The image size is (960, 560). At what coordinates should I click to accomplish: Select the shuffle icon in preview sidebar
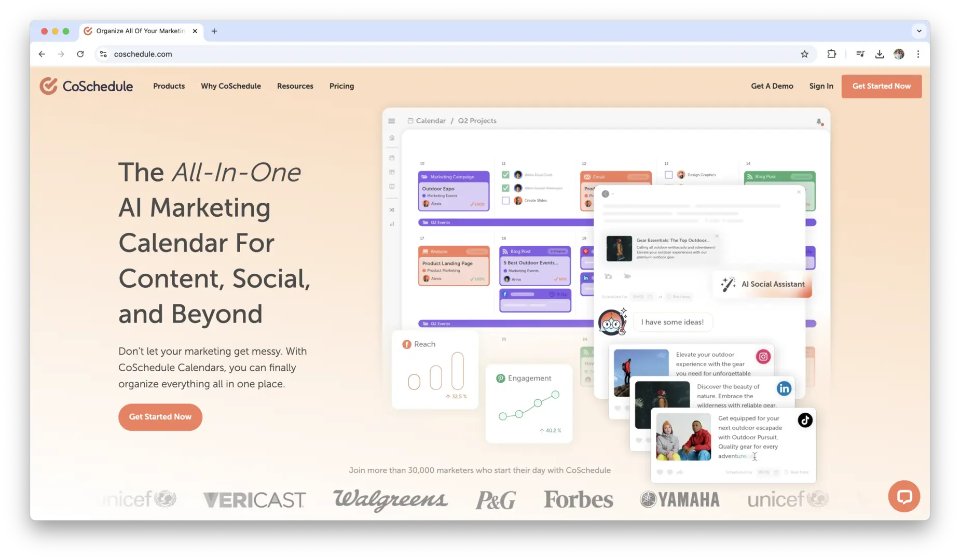(x=392, y=210)
